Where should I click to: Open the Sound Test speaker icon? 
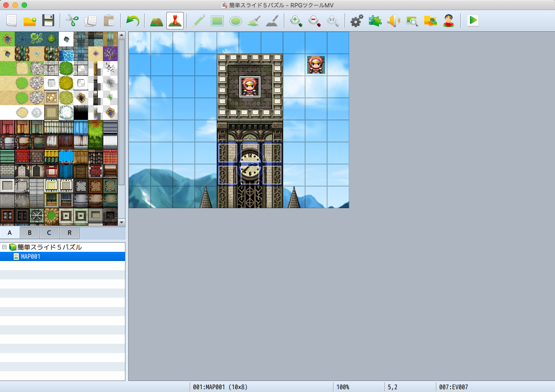click(x=394, y=21)
